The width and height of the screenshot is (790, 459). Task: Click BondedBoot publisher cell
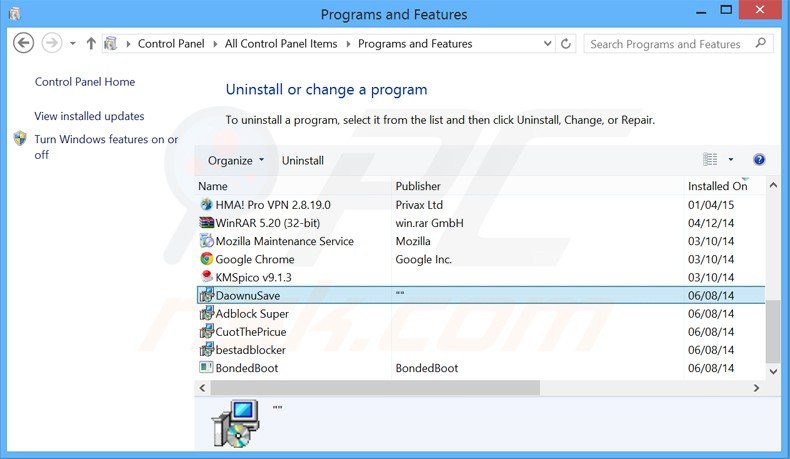[x=427, y=368]
